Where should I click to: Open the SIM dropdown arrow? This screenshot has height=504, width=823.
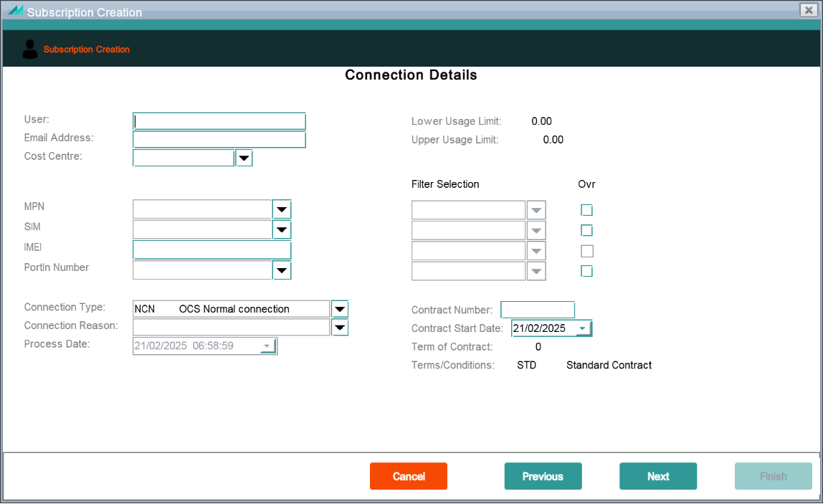pos(282,230)
